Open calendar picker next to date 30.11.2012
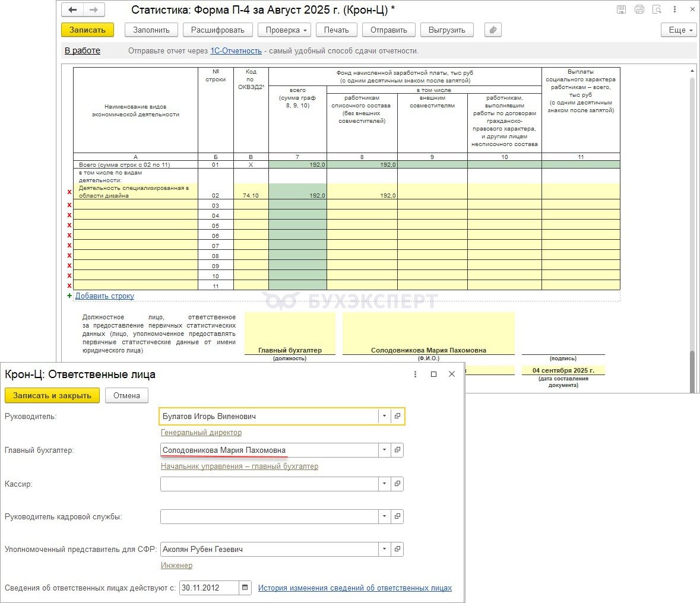Screen dimensions: 700x603 (245, 588)
